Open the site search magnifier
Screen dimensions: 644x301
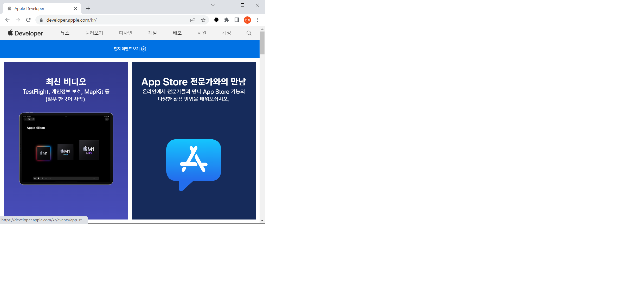tap(249, 33)
